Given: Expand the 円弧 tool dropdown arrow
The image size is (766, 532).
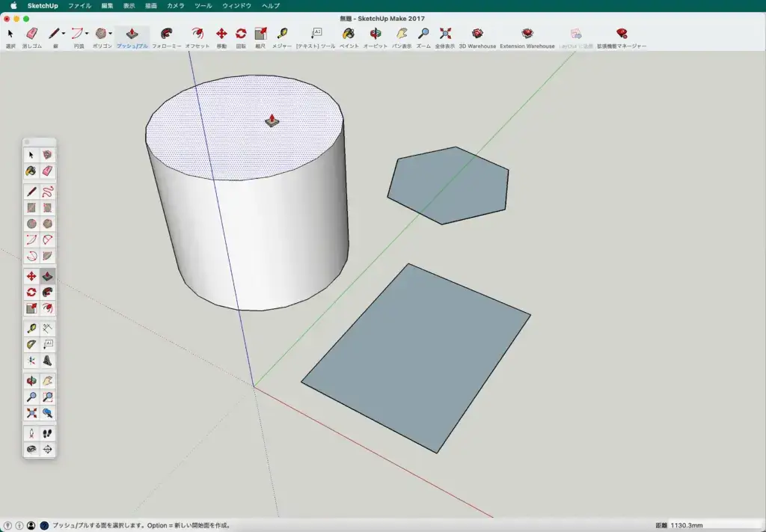Looking at the screenshot, I should coord(87,34).
